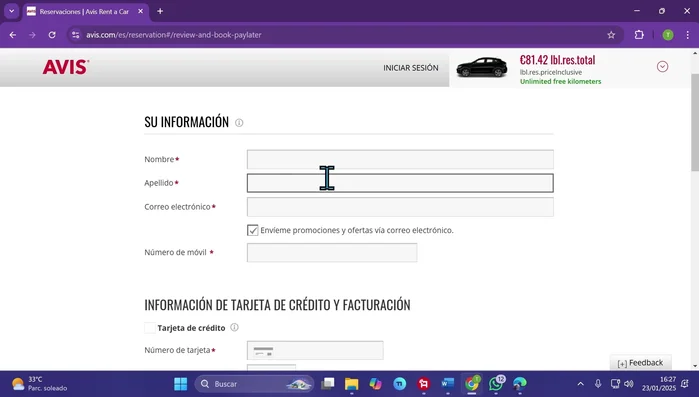Expand the reservation price summary chevron

tap(662, 66)
